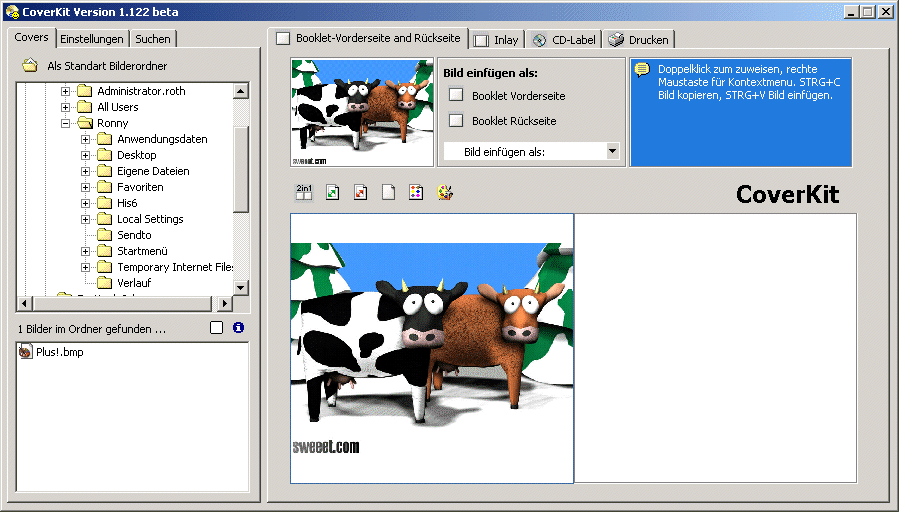
Task: Click the red arrow page icon
Action: click(360, 192)
